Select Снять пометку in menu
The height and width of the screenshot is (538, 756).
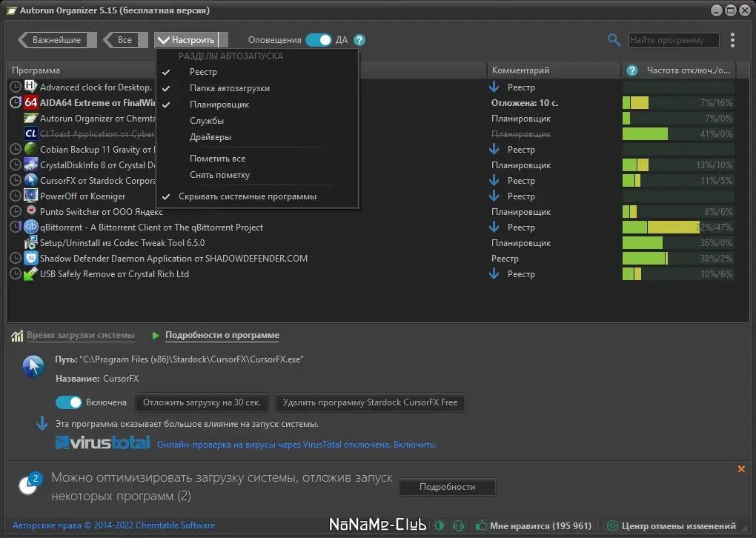pos(257,175)
